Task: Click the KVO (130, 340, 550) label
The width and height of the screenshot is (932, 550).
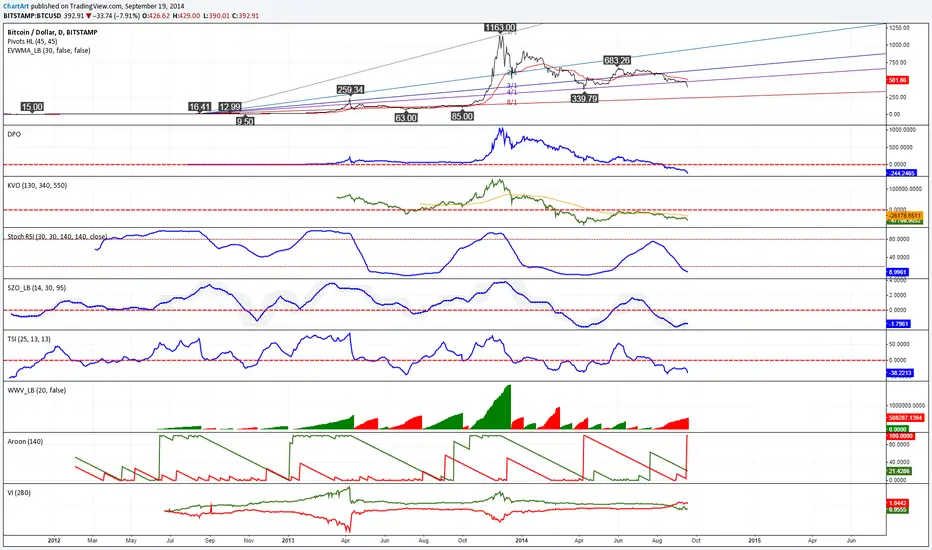Action: tap(37, 186)
